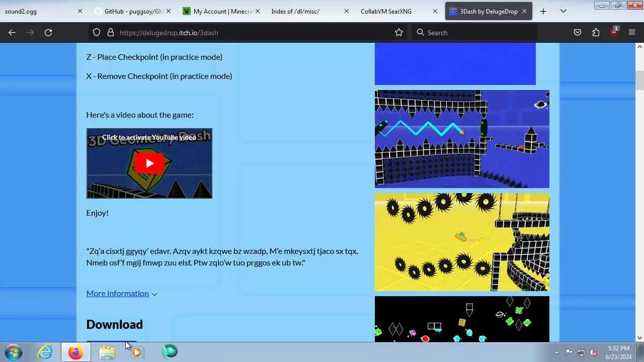Click the Firefox taskbar icon
The height and width of the screenshot is (362, 644).
point(76,352)
